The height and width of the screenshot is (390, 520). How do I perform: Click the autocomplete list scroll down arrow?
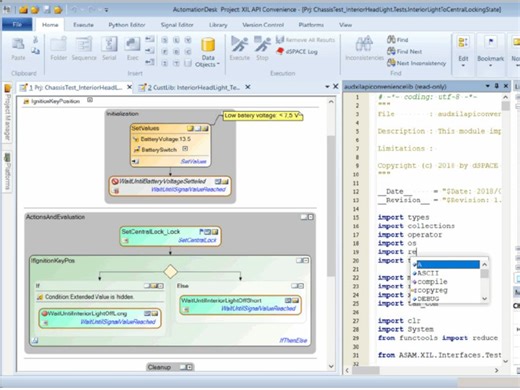485,299
